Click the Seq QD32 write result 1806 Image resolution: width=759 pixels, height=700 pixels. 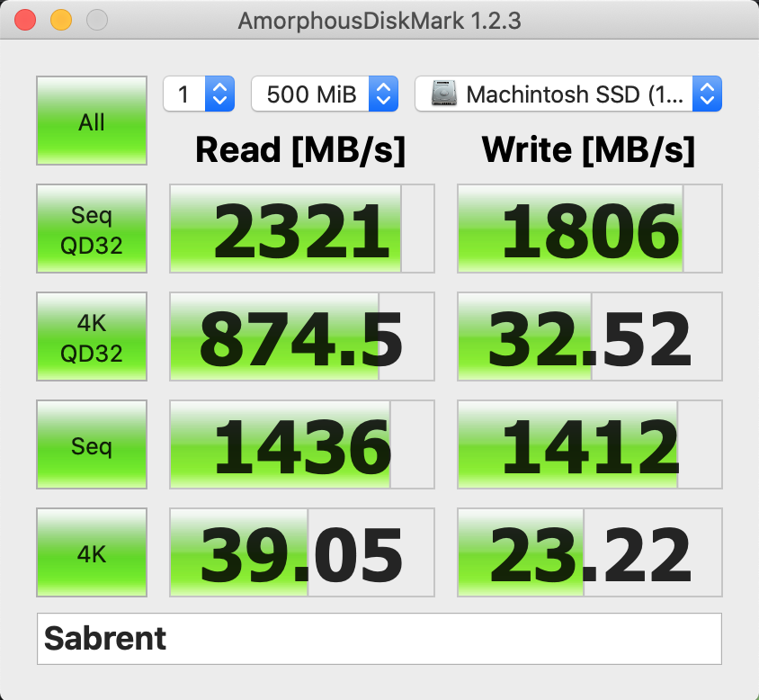coord(590,229)
